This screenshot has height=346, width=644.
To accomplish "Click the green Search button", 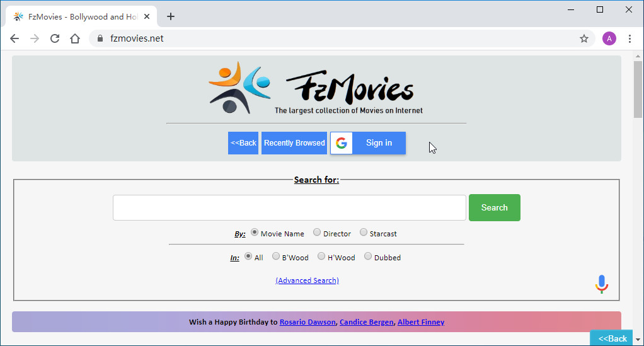I will (495, 207).
